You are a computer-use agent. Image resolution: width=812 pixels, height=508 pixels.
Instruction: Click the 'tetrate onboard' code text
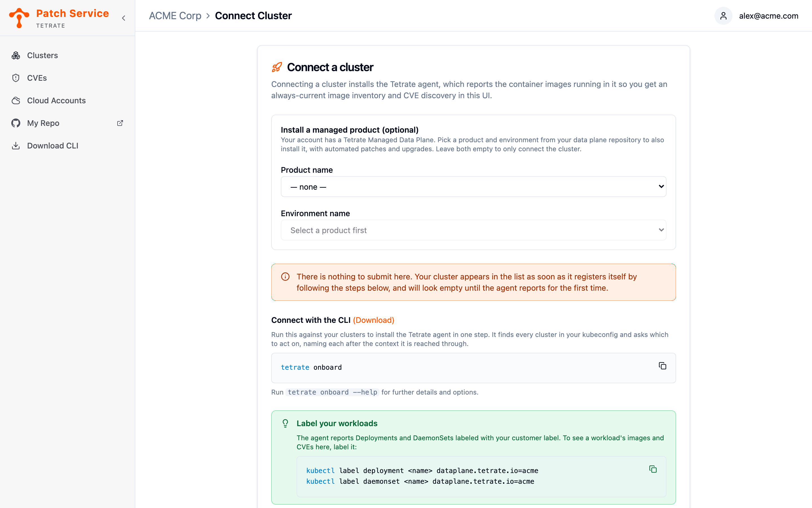click(311, 367)
